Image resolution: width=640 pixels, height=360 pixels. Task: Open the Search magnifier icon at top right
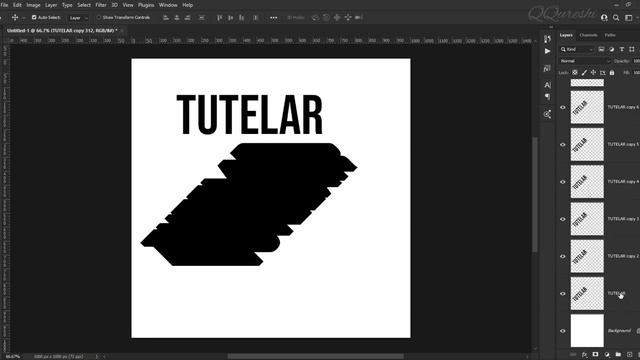(x=616, y=18)
